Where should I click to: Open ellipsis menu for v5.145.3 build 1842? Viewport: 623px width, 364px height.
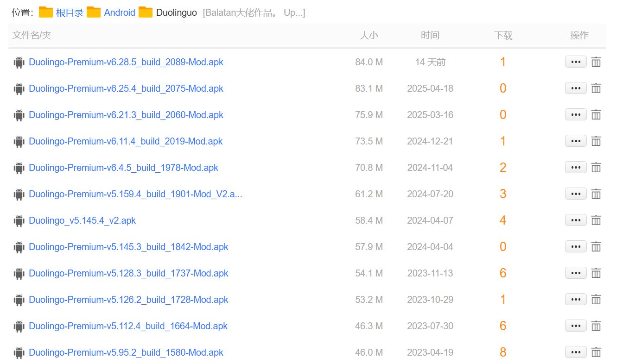tap(576, 246)
